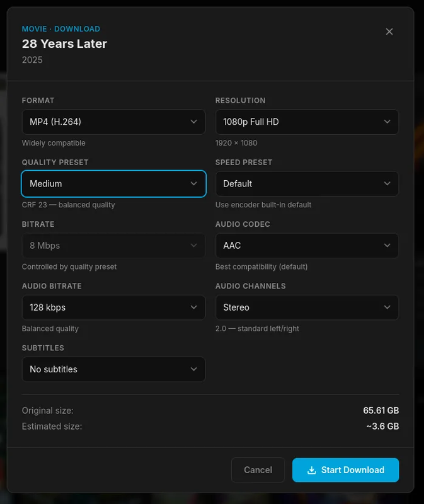Image resolution: width=424 pixels, height=504 pixels.
Task: Click the SUBTITLES field label
Action: click(x=43, y=348)
